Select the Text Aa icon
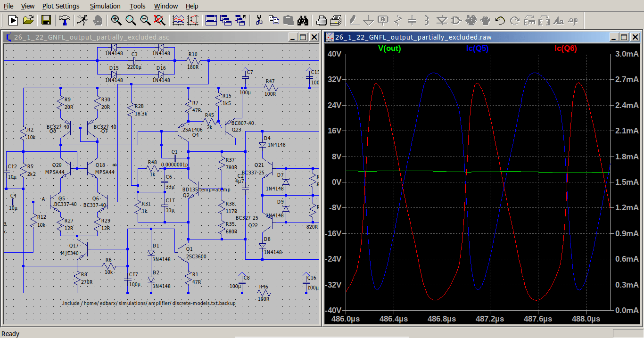The width and height of the screenshot is (644, 338). point(559,20)
